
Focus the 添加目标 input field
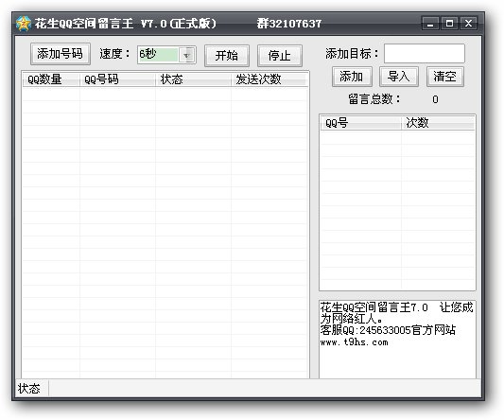click(x=425, y=53)
